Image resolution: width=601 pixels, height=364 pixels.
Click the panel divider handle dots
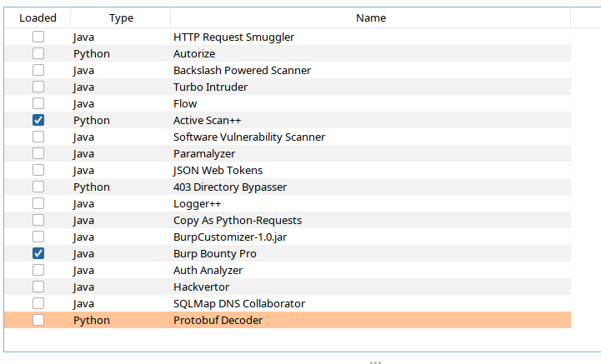point(375,362)
